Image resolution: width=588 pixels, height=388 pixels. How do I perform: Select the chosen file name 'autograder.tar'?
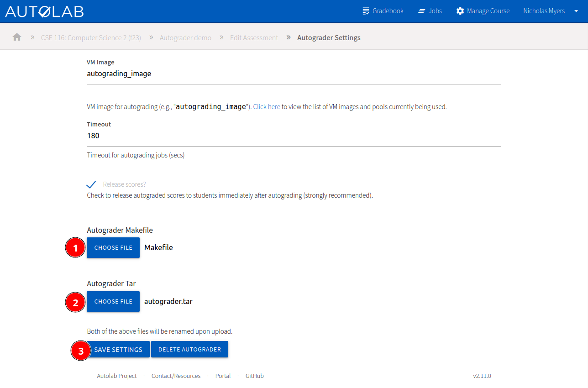[x=168, y=301]
